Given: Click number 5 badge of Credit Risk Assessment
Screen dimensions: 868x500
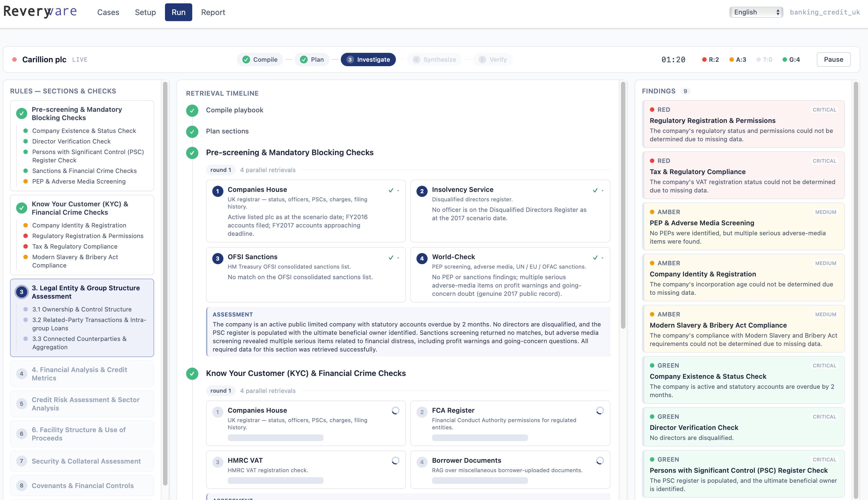Looking at the screenshot, I should 22,404.
